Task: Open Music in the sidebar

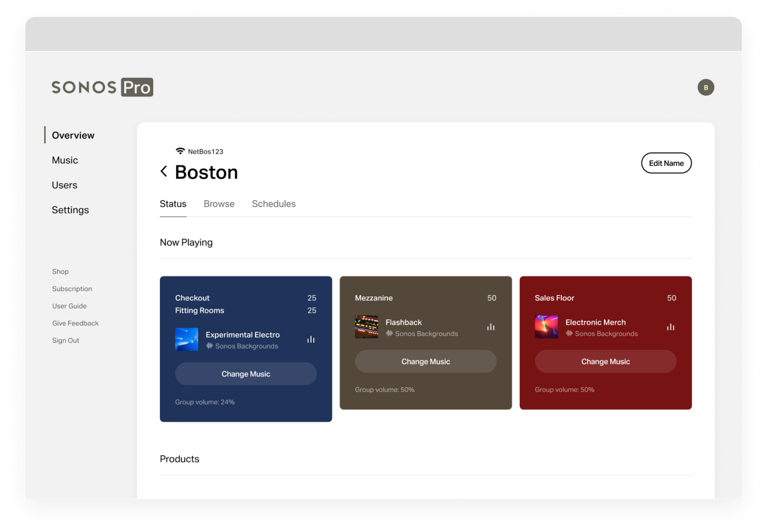Action: [65, 160]
